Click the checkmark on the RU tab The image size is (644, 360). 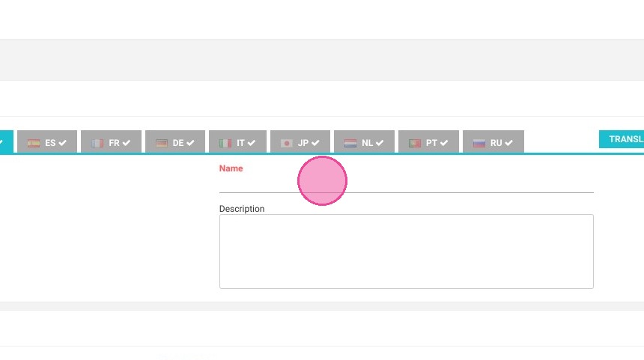509,143
